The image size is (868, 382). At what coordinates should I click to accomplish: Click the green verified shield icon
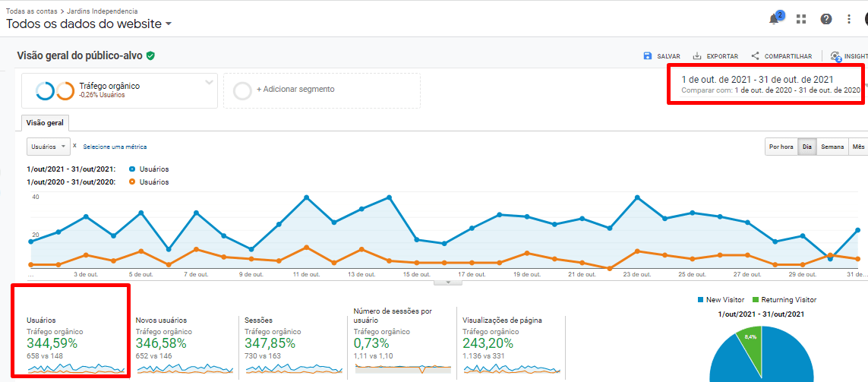point(151,55)
